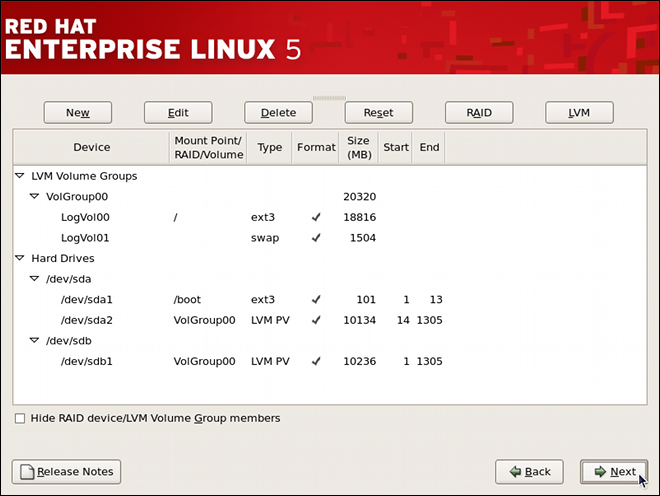Click the / mount point of LogVol00
Image resolution: width=660 pixels, height=496 pixels.
coord(176,217)
